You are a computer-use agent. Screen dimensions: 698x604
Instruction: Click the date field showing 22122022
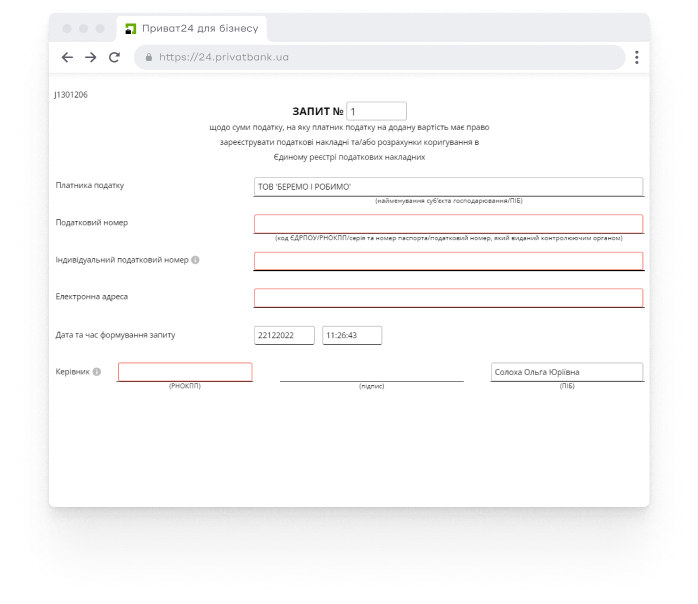coord(284,336)
